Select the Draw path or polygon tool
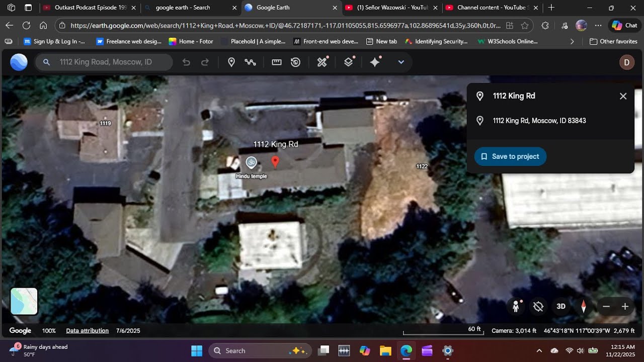The height and width of the screenshot is (362, 644). [250, 62]
